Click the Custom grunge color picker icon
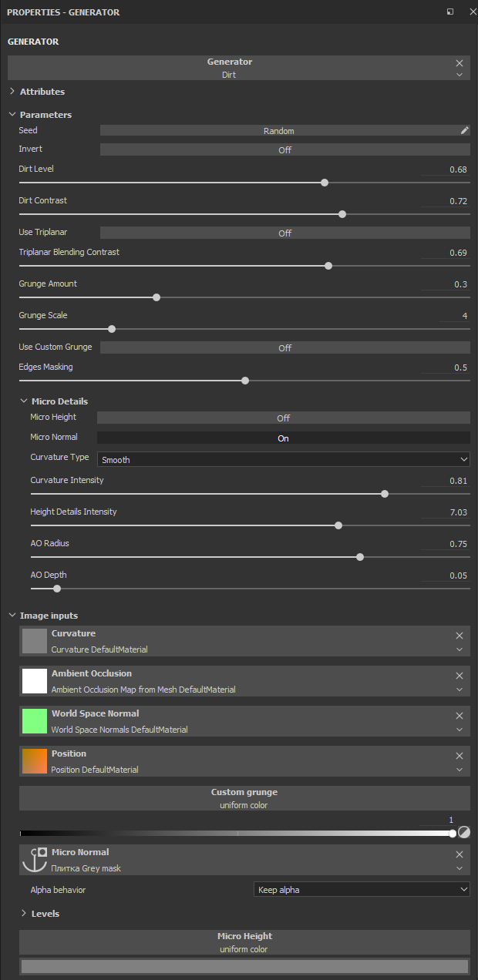Viewport: 478px width, 980px height. pos(463,832)
